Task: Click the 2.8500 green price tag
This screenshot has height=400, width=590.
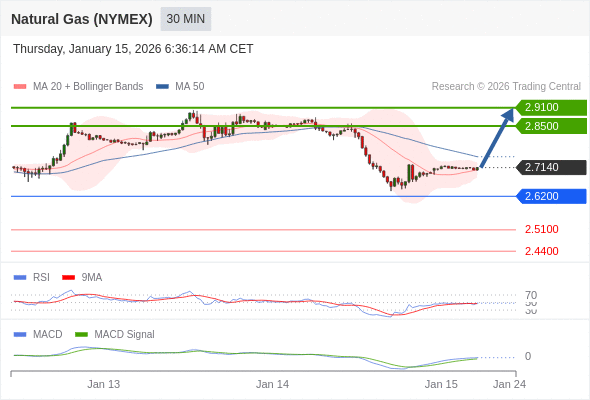Action: pyautogui.click(x=551, y=126)
